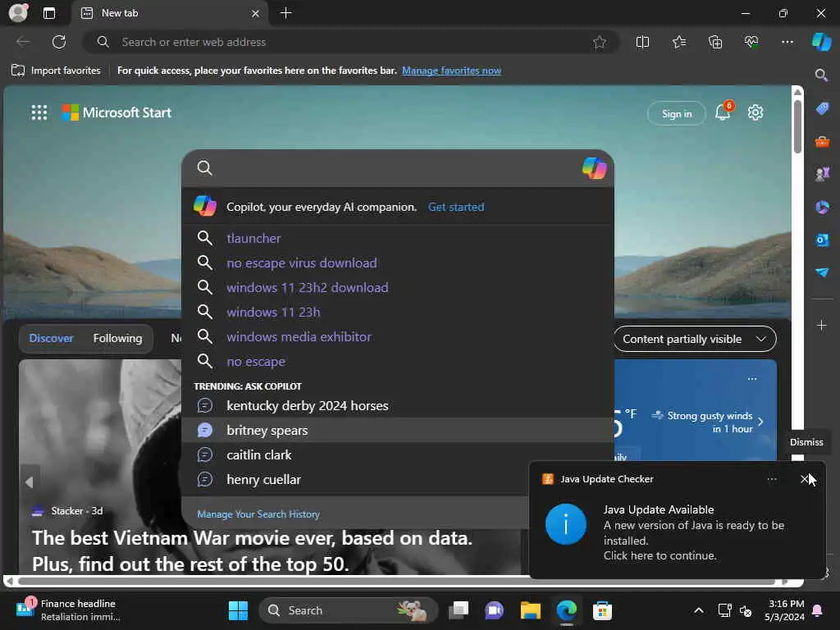This screenshot has width=840, height=630.
Task: Click Manage favorites now link
Action: (452, 71)
